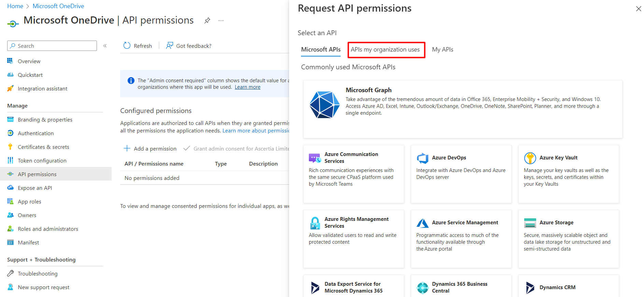Screen dimensions: 644x297
Task: Click the App roles icon
Action: pos(10,201)
